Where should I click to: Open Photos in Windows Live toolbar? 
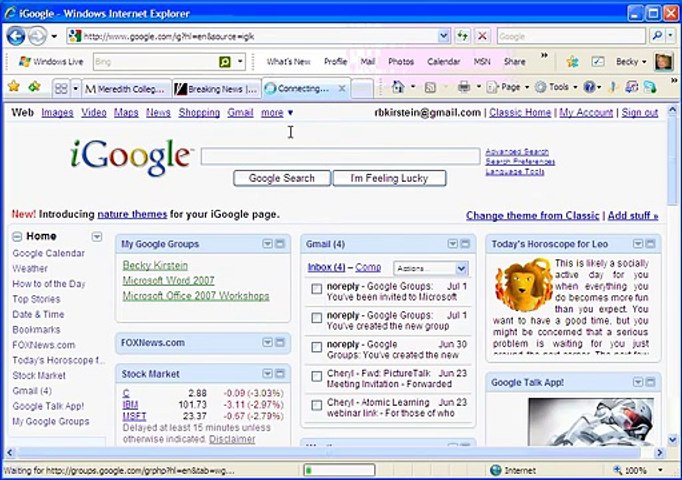point(401,62)
